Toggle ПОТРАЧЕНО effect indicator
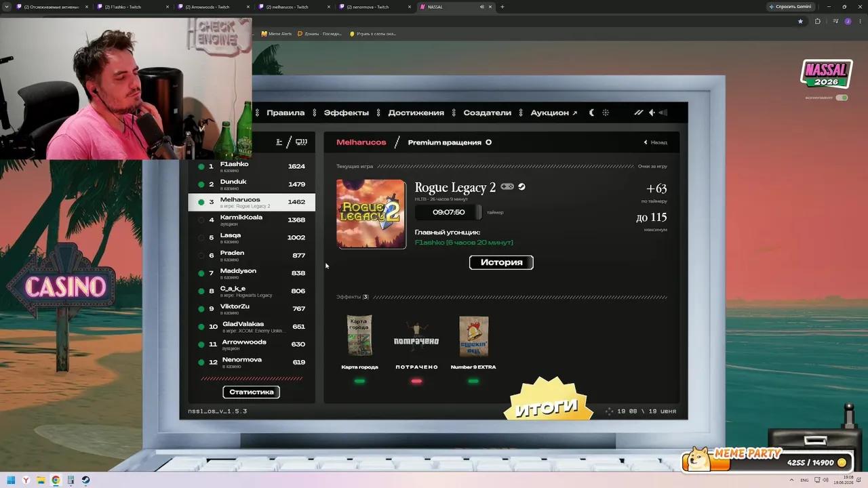 416,381
